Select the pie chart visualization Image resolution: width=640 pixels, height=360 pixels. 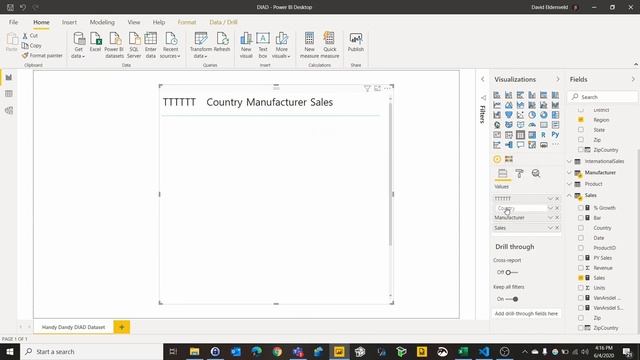coord(532,115)
